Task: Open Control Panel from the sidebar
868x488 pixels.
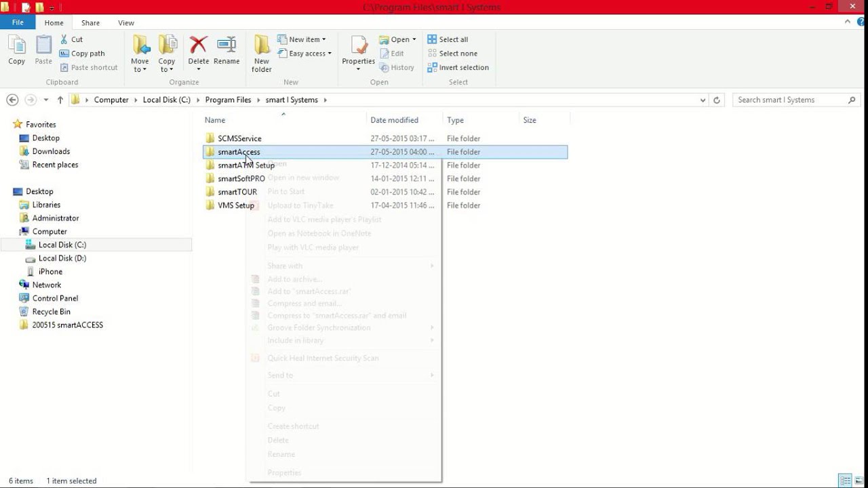Action: tap(55, 298)
